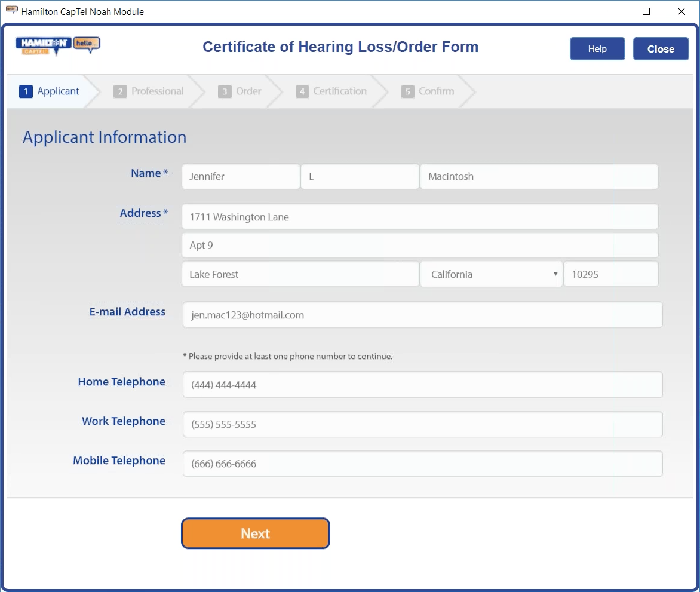Jump to the Confirm step
This screenshot has height=592, width=700.
(x=428, y=91)
